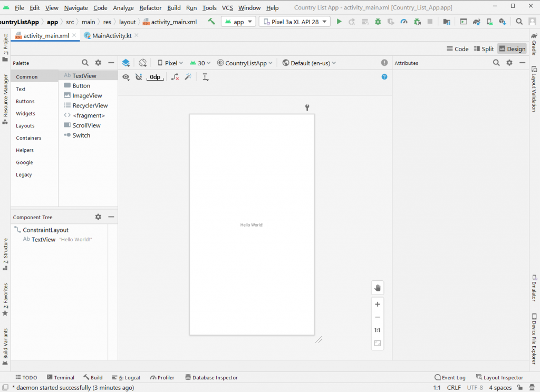The image size is (540, 392).
Task: Click the Clear All Constraints icon
Action: coord(175,77)
